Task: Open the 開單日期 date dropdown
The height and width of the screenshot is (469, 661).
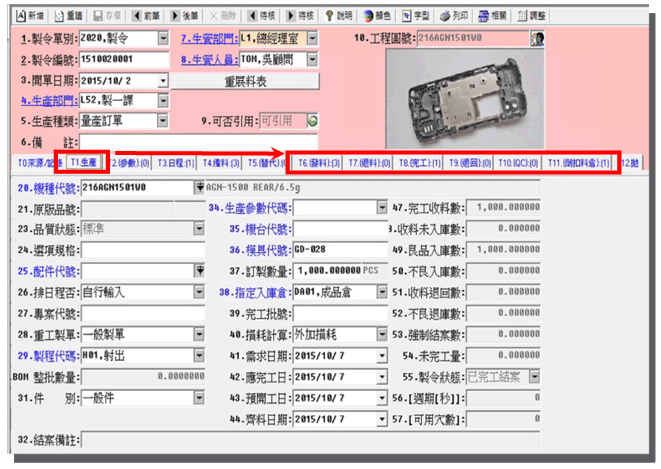Action: 164,80
